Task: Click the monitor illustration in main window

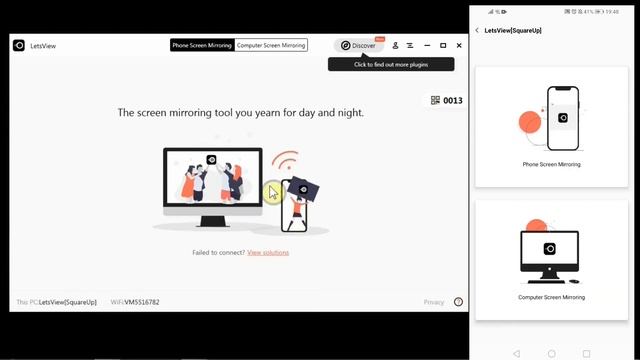Action: pyautogui.click(x=213, y=187)
